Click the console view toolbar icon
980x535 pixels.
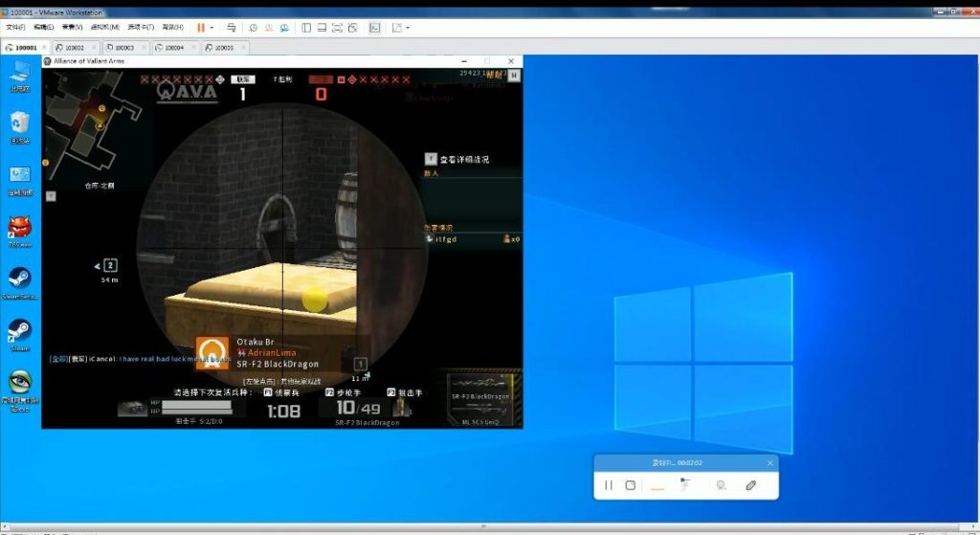[374, 28]
